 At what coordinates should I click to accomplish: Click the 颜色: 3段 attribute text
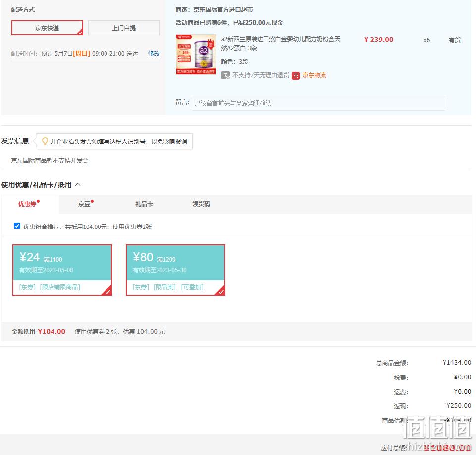coord(235,62)
